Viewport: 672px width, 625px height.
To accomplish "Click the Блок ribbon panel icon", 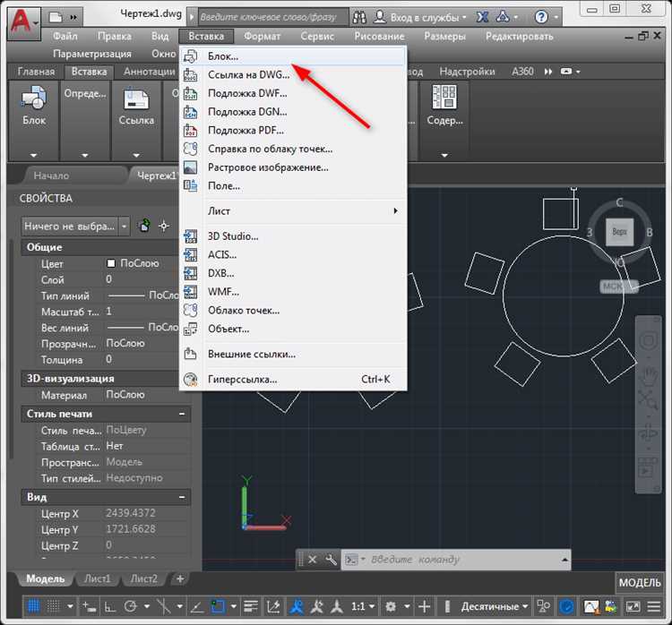I will [34, 97].
